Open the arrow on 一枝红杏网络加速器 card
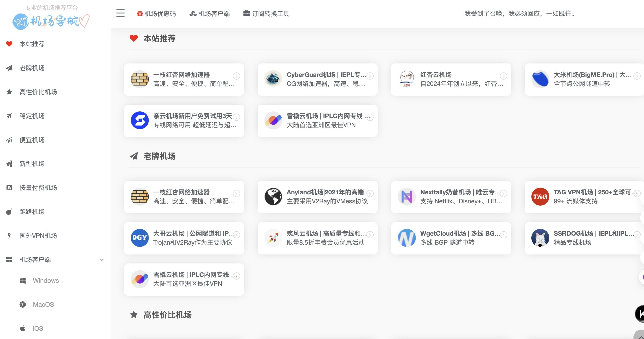 pyautogui.click(x=237, y=76)
